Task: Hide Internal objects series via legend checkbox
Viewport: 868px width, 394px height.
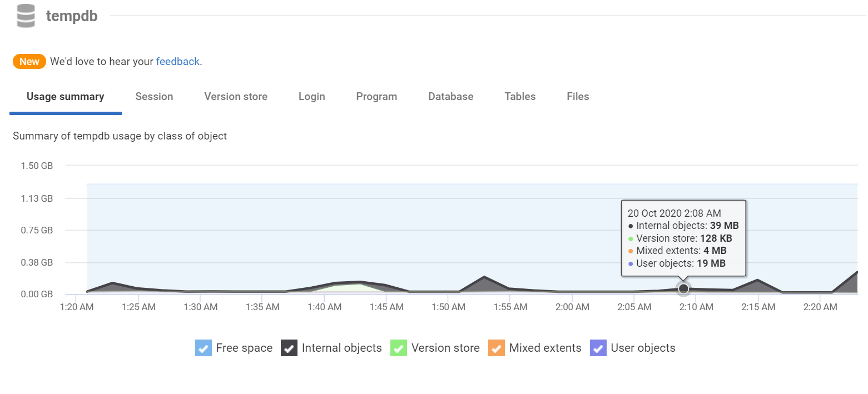Action: click(x=289, y=348)
